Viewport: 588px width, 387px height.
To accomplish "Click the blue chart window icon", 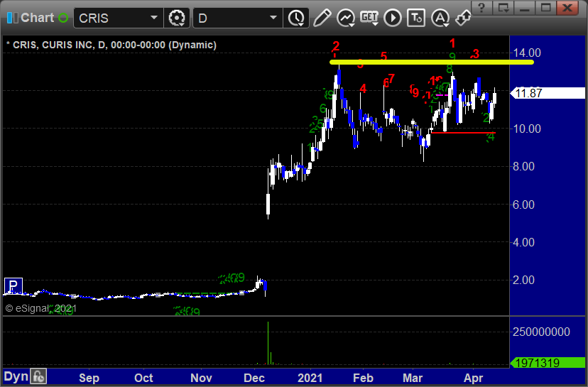I will (12, 18).
